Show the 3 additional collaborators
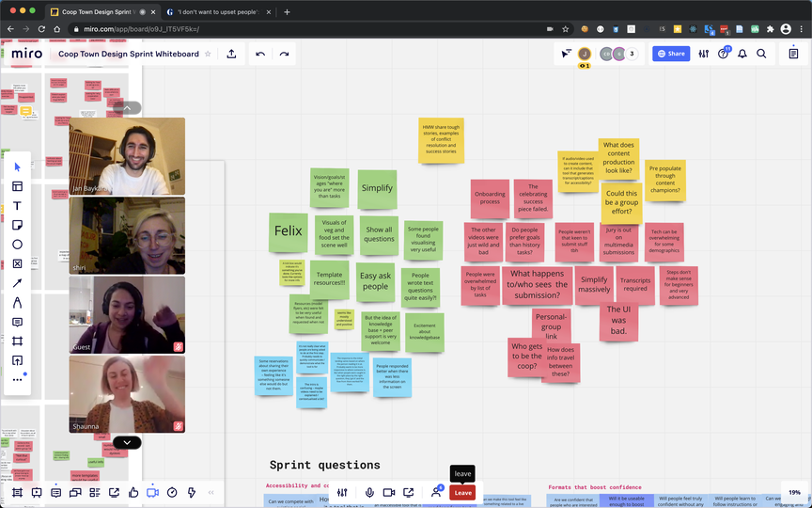This screenshot has height=508, width=812. pyautogui.click(x=632, y=54)
